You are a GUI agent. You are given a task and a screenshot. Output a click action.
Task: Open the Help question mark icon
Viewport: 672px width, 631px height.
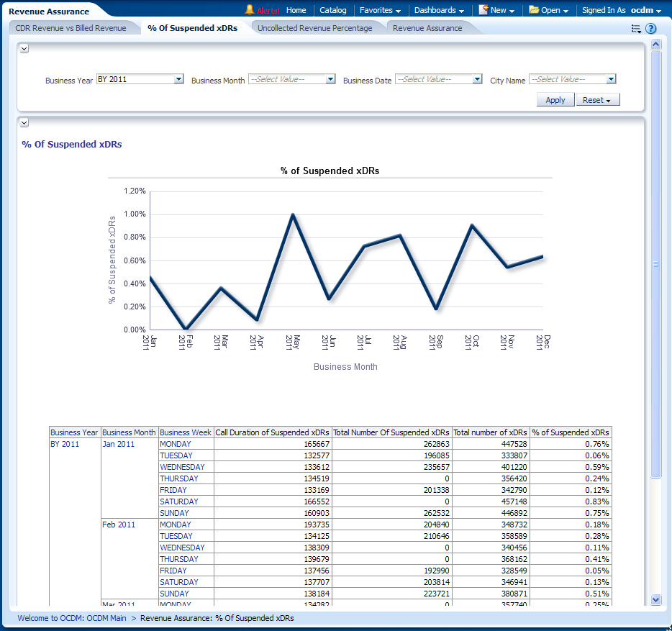tap(650, 29)
